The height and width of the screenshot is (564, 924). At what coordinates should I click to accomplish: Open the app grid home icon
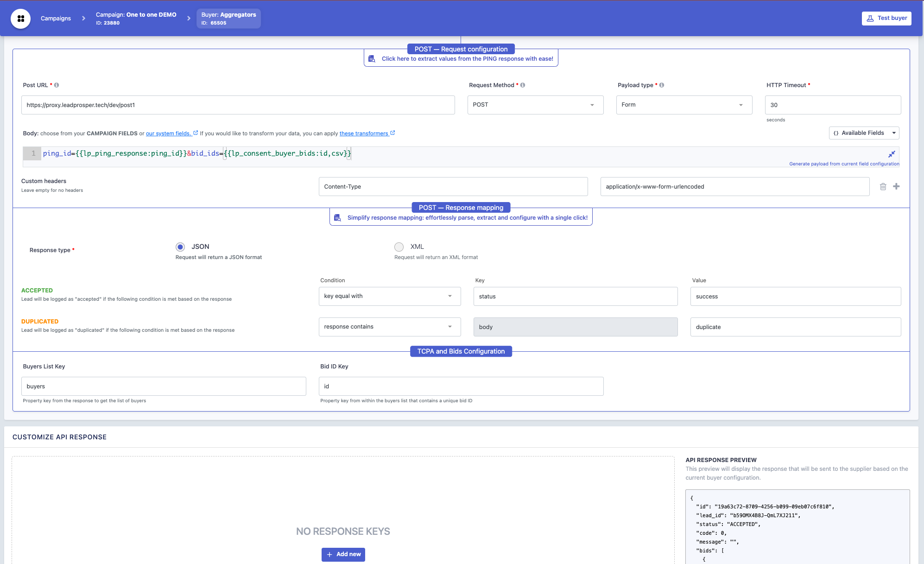click(21, 19)
